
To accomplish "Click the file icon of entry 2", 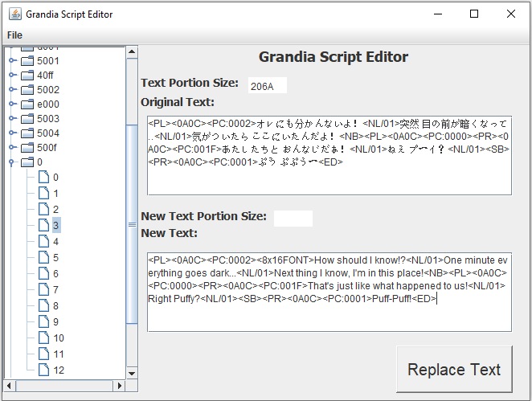I will click(x=43, y=209).
